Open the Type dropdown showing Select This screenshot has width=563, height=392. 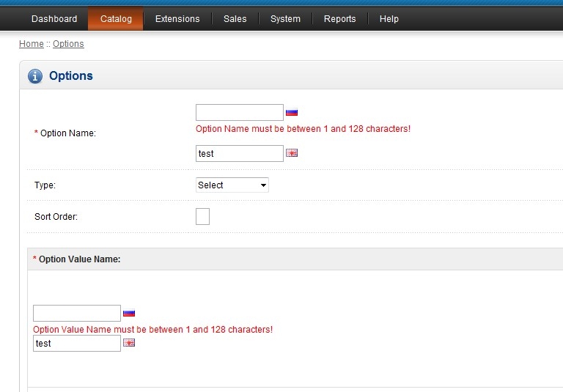coord(232,185)
